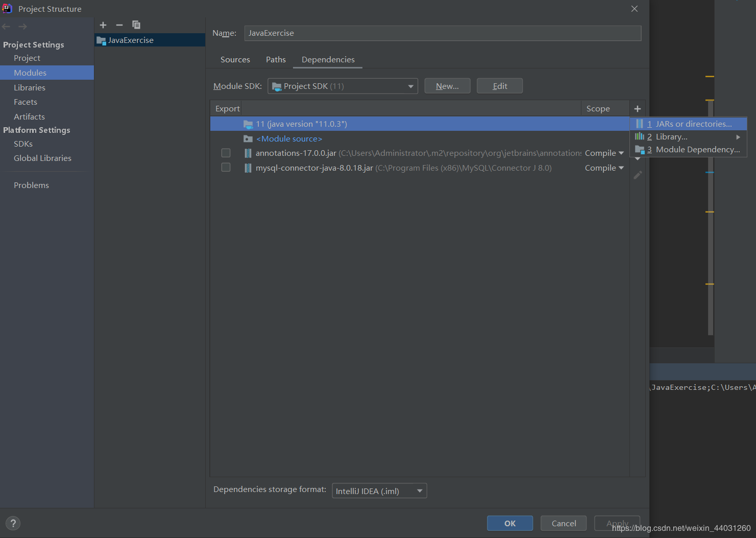This screenshot has height=538, width=756.
Task: Toggle export checkbox for annotations-17.0.0.jar
Action: pyautogui.click(x=226, y=153)
